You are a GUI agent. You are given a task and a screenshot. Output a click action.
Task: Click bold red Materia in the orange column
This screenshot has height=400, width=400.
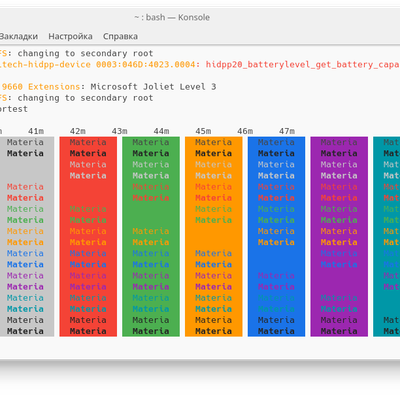[213, 198]
